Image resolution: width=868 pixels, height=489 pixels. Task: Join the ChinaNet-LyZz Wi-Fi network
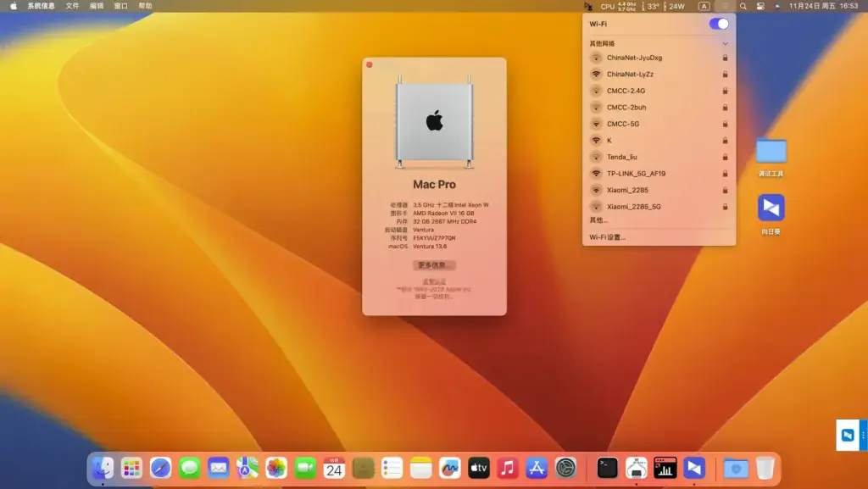click(x=659, y=74)
